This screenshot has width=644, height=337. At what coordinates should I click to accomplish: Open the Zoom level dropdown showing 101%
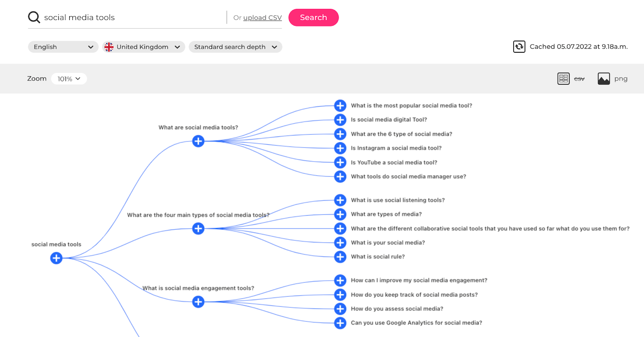[x=69, y=78]
